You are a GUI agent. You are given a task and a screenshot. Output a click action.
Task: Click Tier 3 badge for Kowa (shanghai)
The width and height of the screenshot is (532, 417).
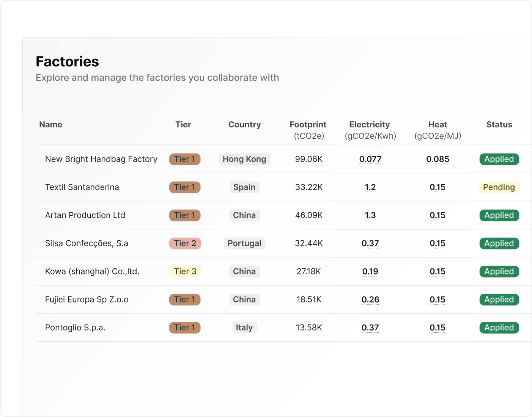pyautogui.click(x=185, y=271)
